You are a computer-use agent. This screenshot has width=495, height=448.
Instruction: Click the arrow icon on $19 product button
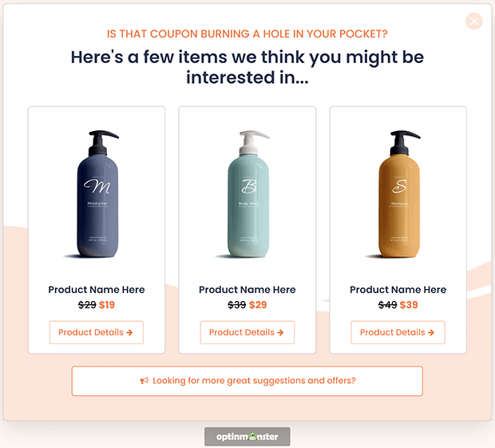[x=129, y=332]
